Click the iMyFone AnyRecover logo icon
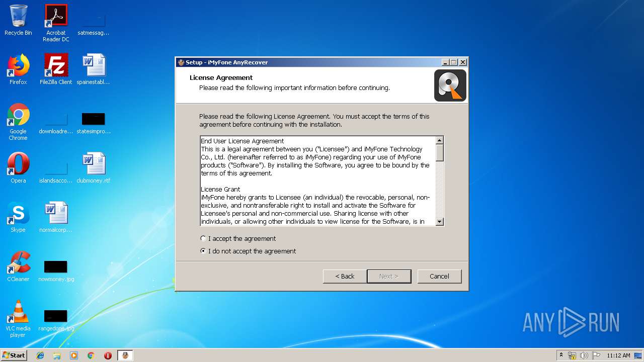The width and height of the screenshot is (644, 362). 450,85
